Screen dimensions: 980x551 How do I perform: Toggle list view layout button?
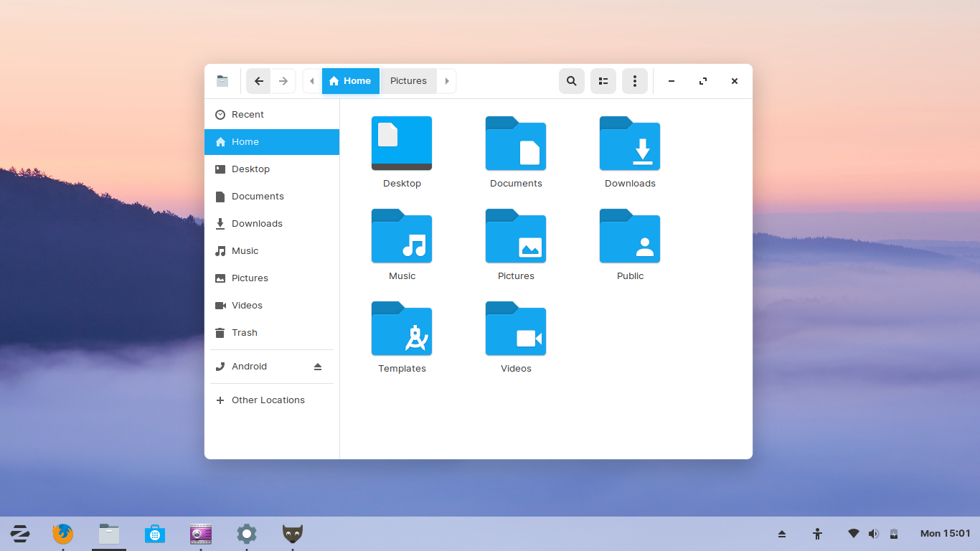pyautogui.click(x=603, y=81)
